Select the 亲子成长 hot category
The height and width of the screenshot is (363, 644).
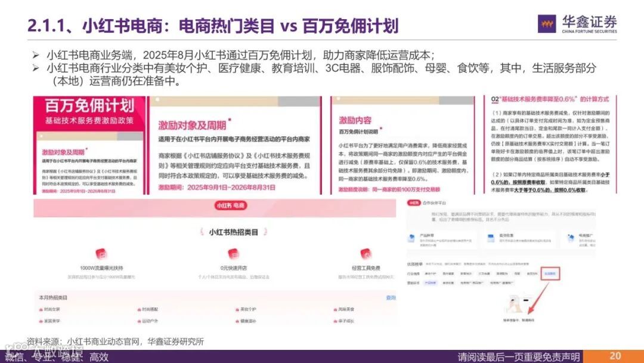pos(344,321)
